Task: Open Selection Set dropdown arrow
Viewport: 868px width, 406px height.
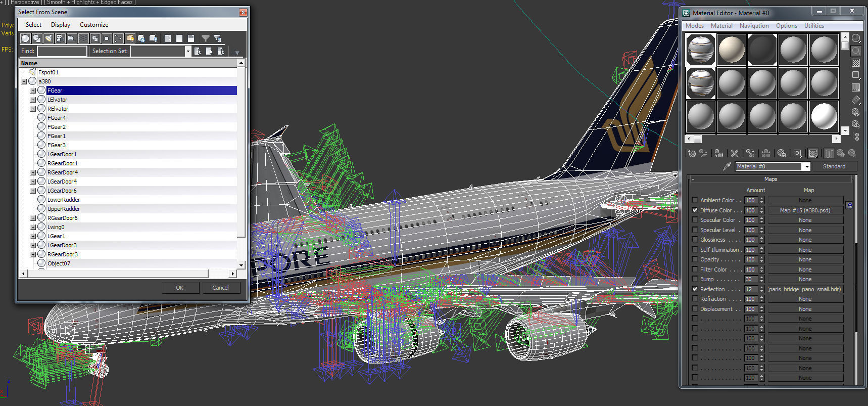Action: click(188, 51)
